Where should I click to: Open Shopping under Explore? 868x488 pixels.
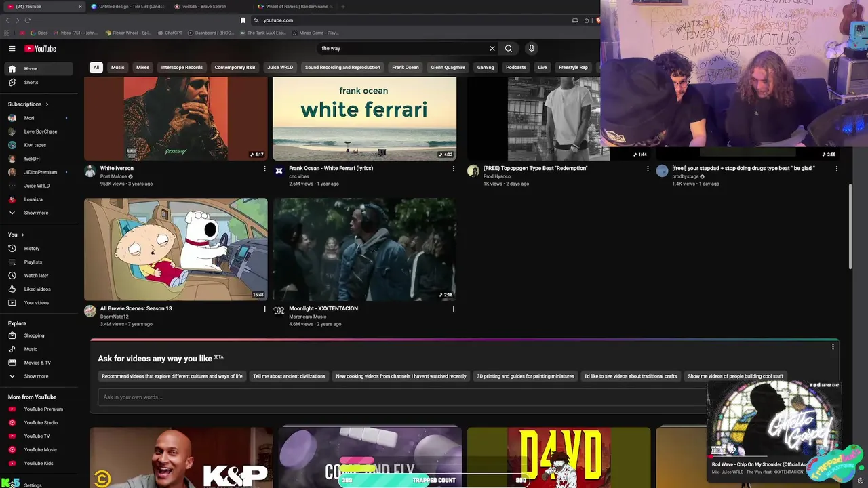coord(39,335)
